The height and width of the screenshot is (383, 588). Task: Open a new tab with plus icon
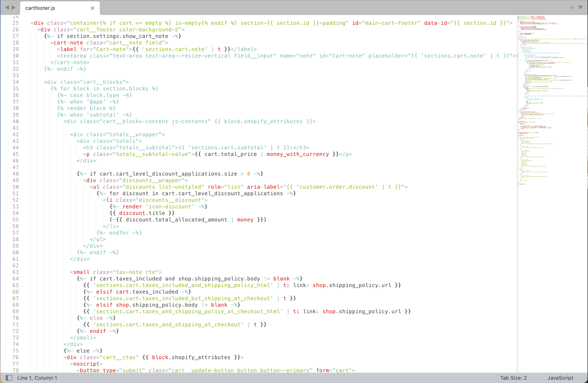point(571,8)
